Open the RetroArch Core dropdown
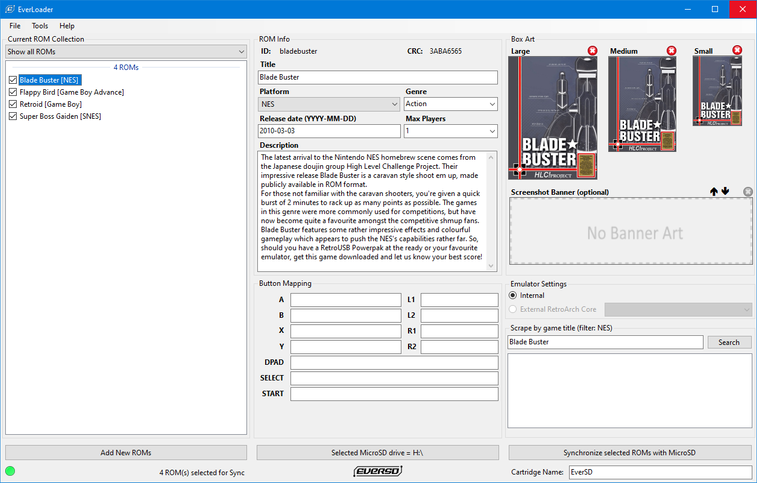Image resolution: width=757 pixels, height=483 pixels. click(x=678, y=309)
